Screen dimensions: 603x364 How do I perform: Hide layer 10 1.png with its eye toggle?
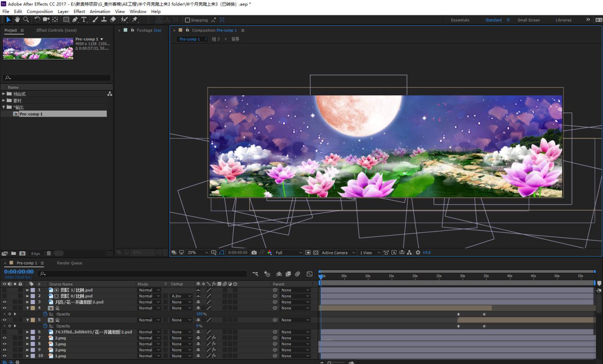click(5, 356)
